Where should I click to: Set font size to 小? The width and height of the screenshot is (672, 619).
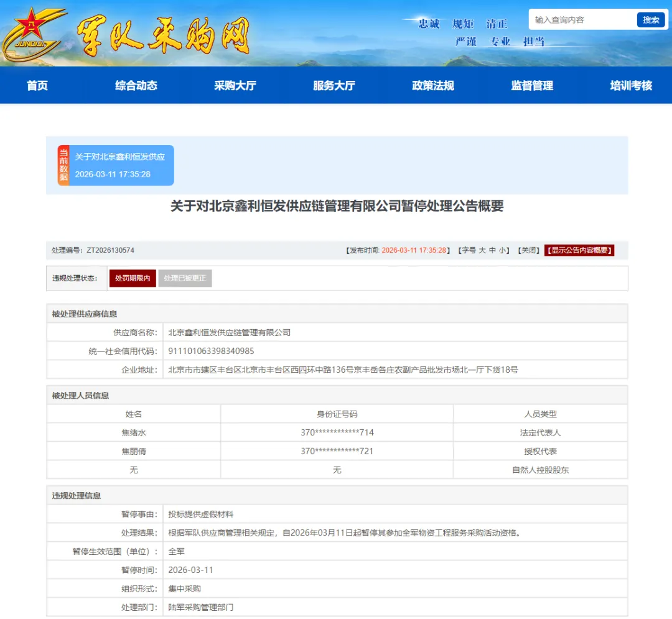[502, 250]
